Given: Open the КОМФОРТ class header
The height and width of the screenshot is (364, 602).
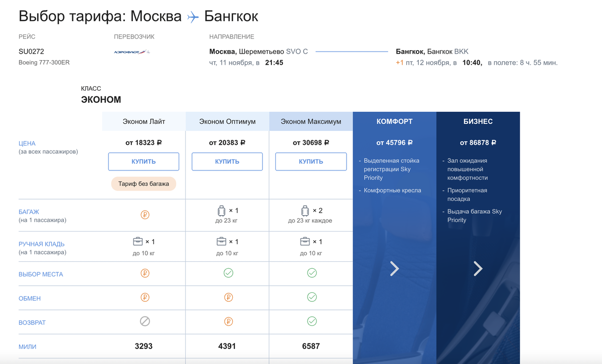Looking at the screenshot, I should click(395, 121).
